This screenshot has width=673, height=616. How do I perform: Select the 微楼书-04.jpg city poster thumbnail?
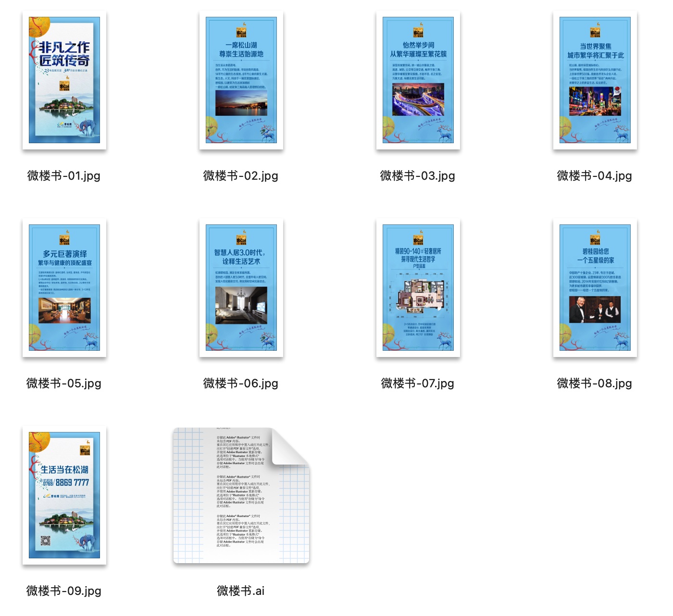[595, 80]
